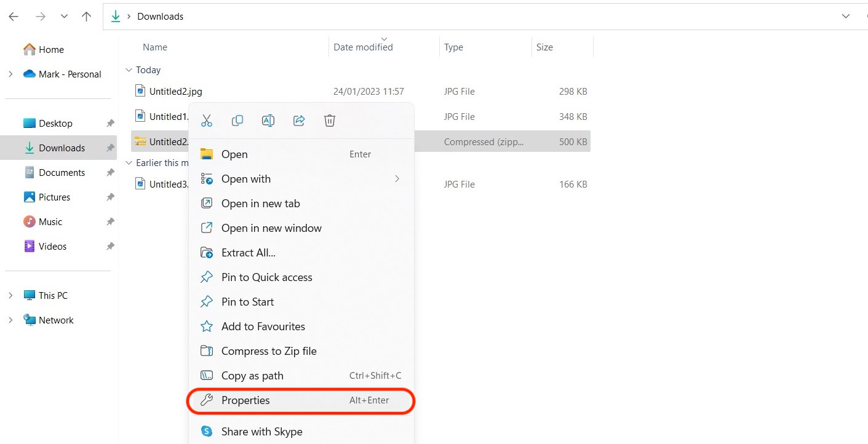Click Downloads in the address bar
Image resolution: width=868 pixels, height=444 pixels.
(160, 17)
